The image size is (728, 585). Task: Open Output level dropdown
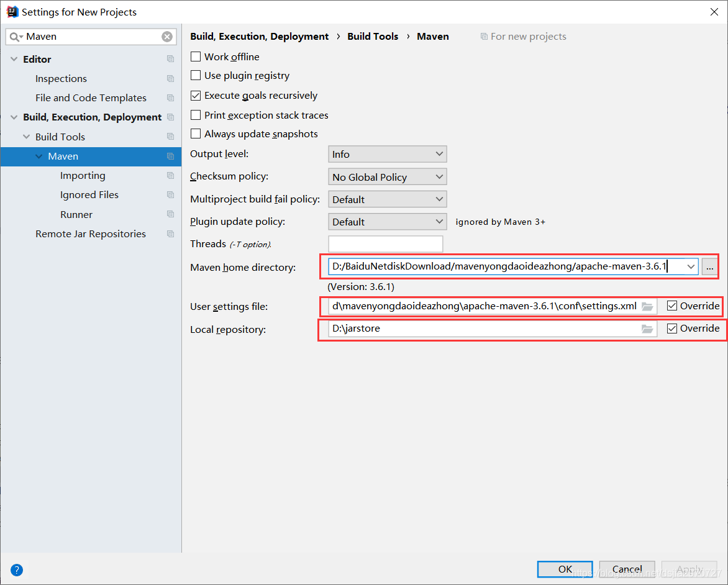(x=387, y=154)
